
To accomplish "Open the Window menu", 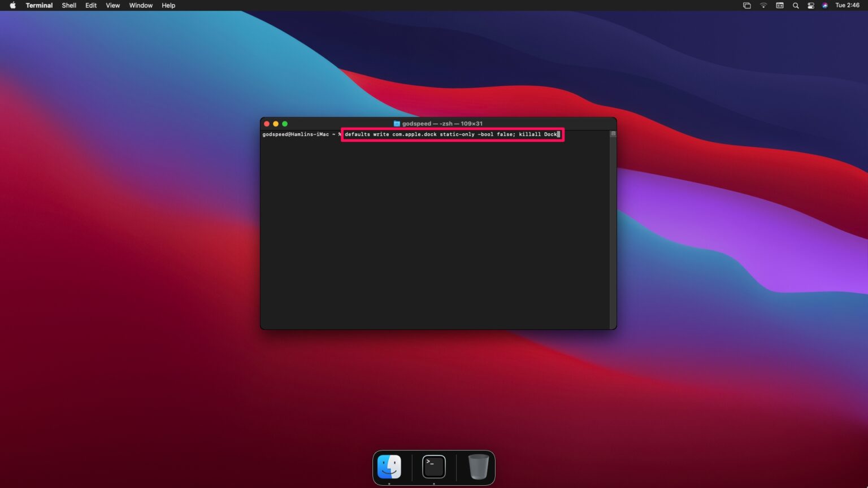I will (141, 5).
